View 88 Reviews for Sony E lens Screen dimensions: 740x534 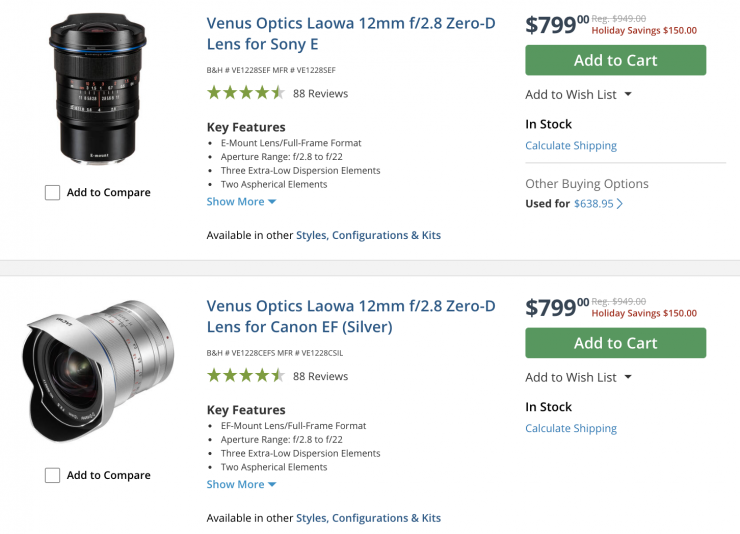coord(320,94)
